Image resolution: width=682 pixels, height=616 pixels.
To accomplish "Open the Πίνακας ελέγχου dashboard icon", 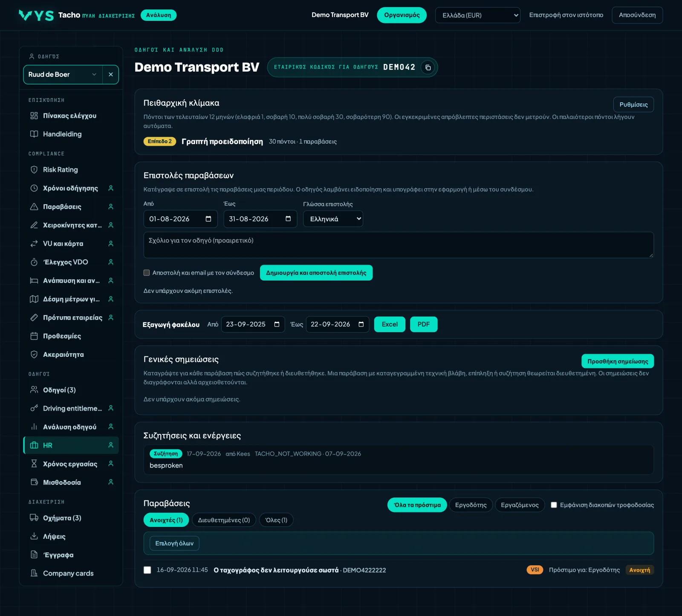I will click(34, 116).
